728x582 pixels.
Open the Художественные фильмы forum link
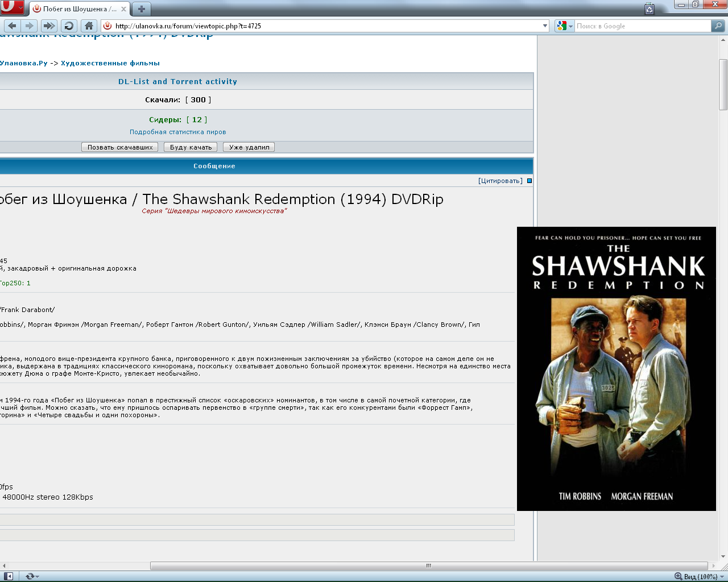[x=110, y=63]
